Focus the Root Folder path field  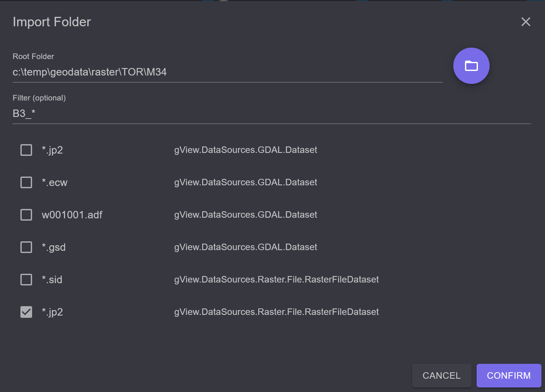coord(227,72)
